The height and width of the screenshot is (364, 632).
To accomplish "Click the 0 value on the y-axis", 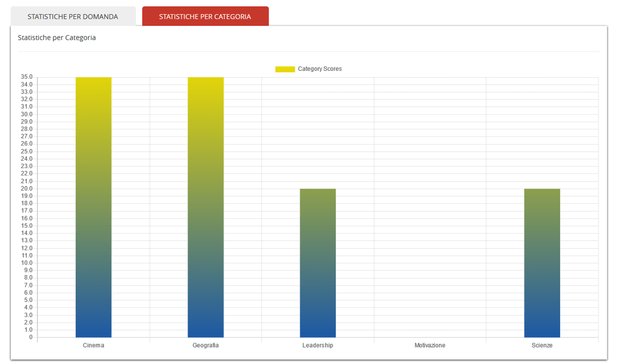I will (x=30, y=337).
